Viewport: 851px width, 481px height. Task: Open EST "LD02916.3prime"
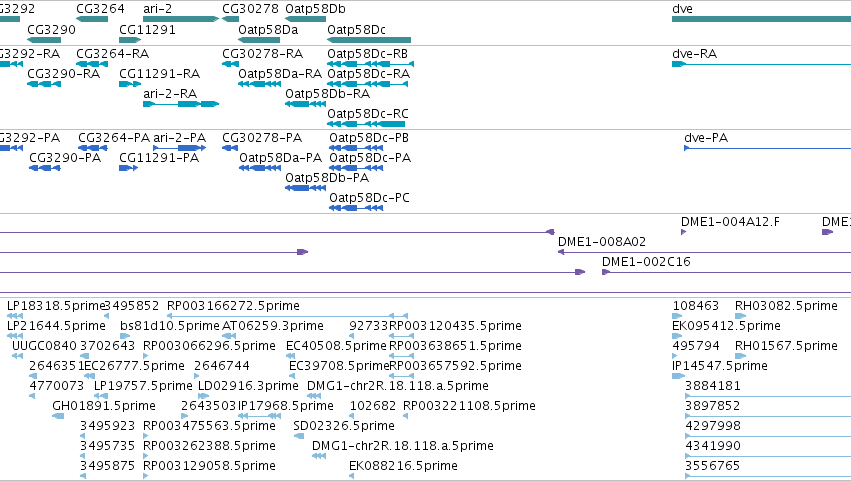point(248,386)
